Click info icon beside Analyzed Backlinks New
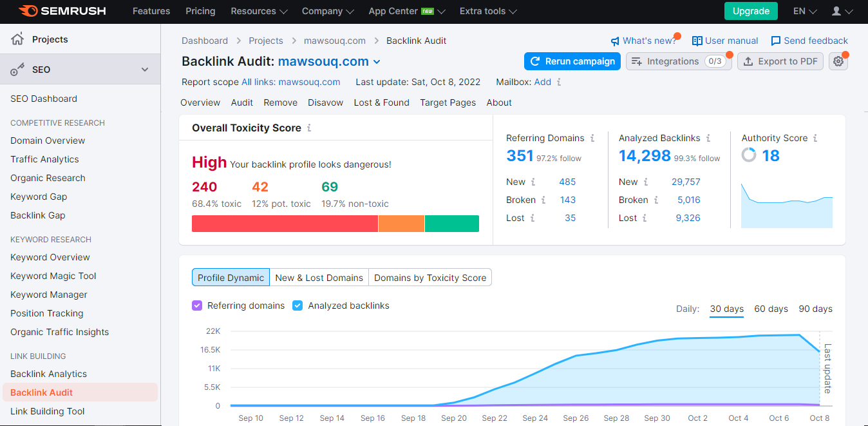Viewport: 868px width, 426px height. point(646,182)
